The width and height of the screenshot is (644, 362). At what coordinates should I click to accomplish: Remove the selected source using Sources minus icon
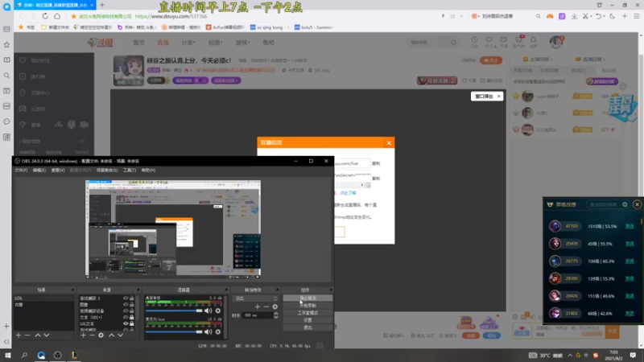92,335
